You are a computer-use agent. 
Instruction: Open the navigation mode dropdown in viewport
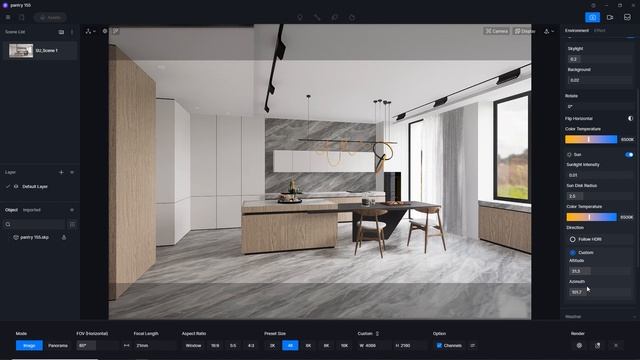[90, 31]
